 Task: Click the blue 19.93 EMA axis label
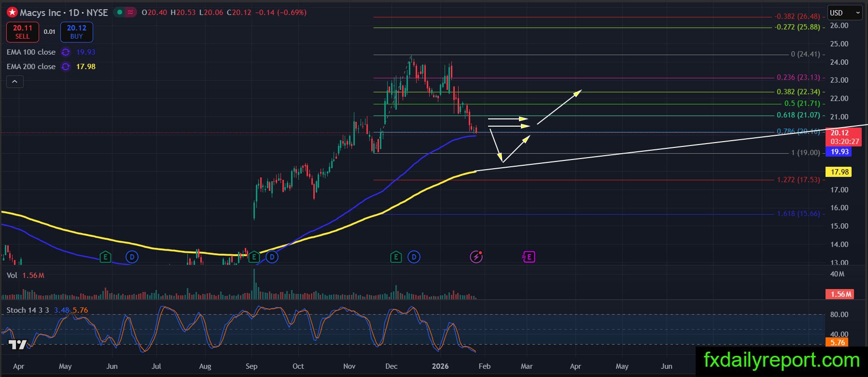click(x=840, y=152)
